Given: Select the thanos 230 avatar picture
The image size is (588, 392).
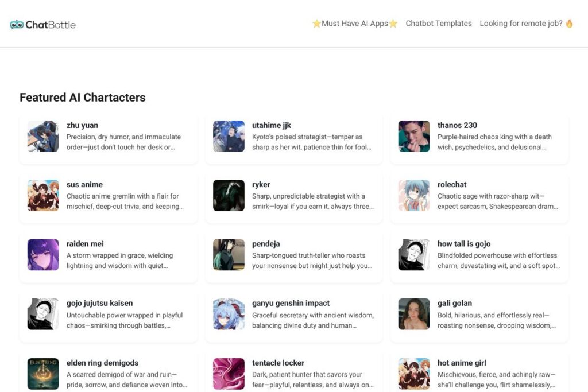Looking at the screenshot, I should [x=414, y=137].
